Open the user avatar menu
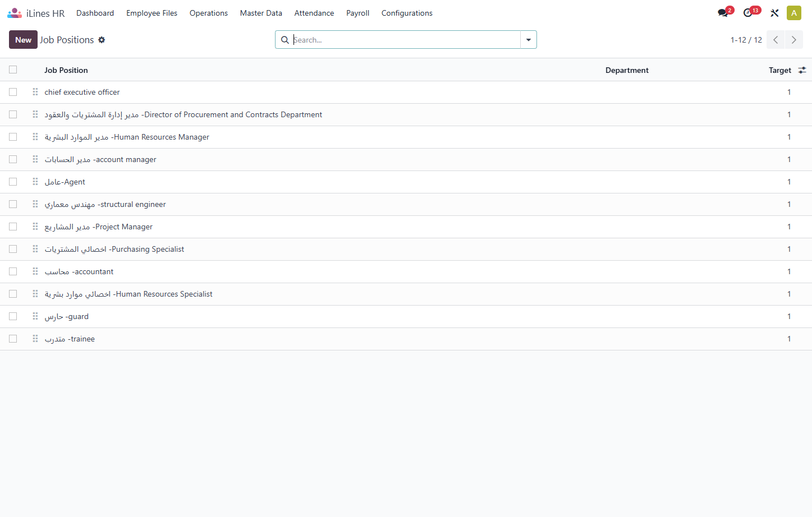812x517 pixels. point(794,13)
